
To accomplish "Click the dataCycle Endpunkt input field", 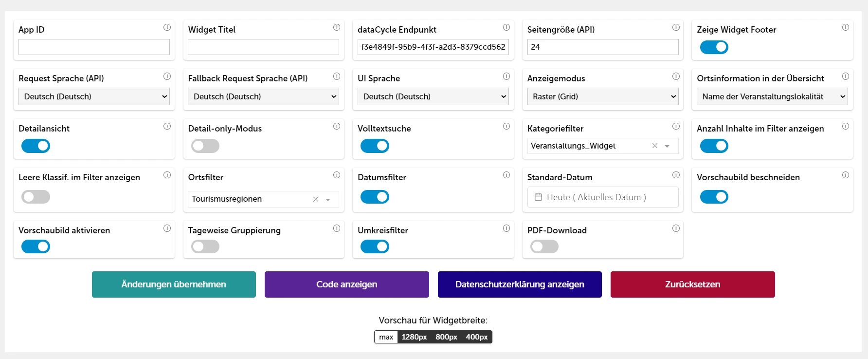I will pos(433,47).
